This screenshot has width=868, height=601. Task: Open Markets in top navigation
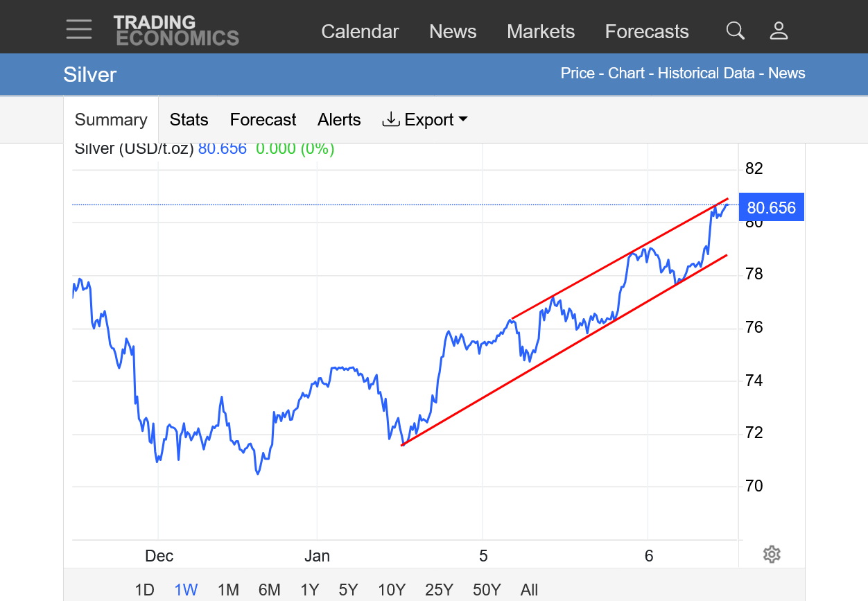[x=541, y=32]
